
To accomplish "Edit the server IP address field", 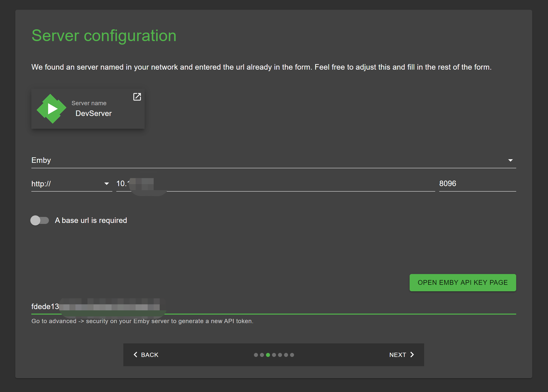I will click(x=275, y=184).
